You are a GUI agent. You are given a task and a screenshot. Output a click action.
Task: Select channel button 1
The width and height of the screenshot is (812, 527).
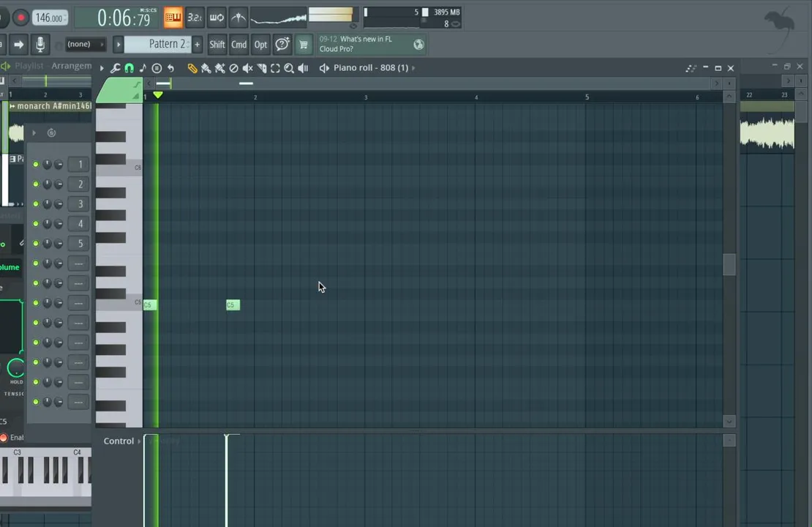[x=79, y=164]
